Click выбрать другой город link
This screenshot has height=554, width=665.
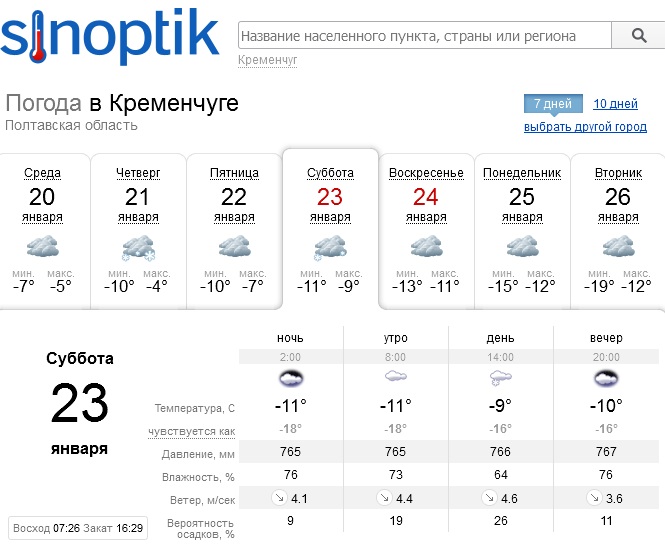(x=585, y=127)
